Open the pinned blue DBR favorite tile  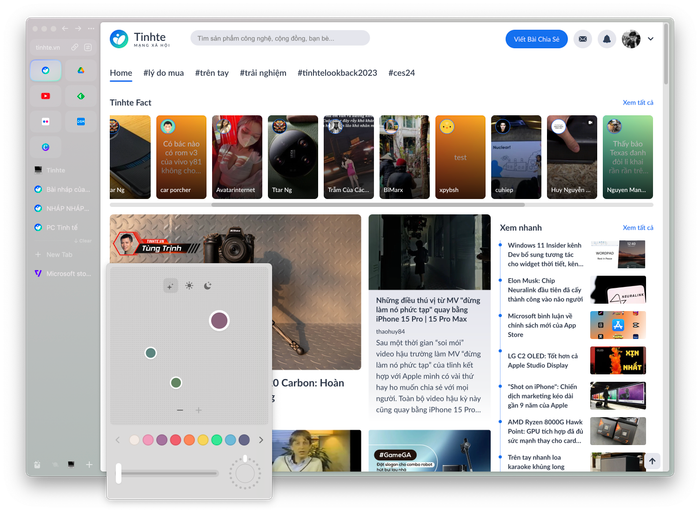point(81,121)
